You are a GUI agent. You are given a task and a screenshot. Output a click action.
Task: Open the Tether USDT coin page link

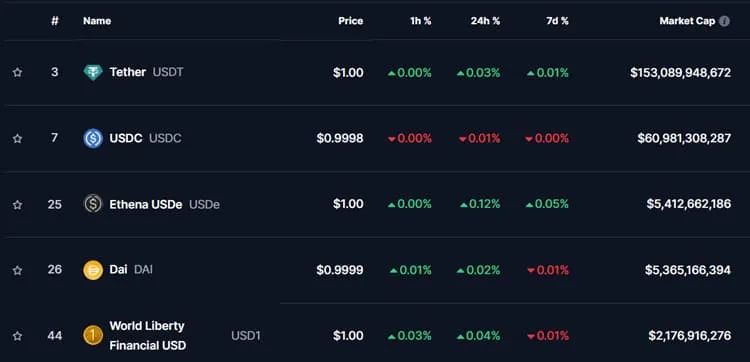click(x=146, y=72)
